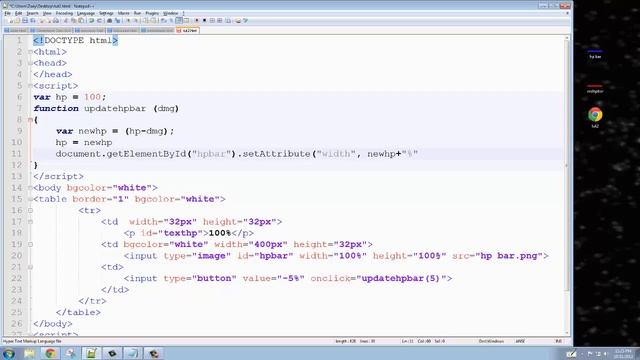The width and height of the screenshot is (640, 360).
Task: Click the run macro multiple times icon
Action: 220,20
